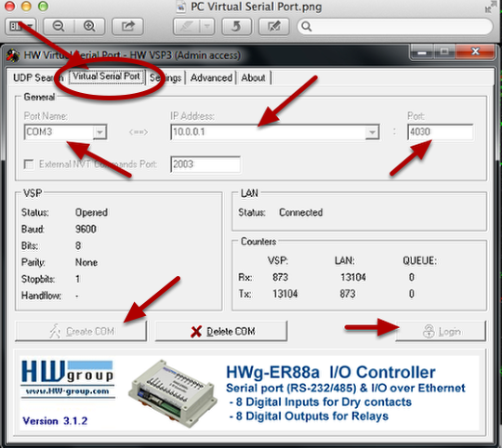Screen dimensions: 502x448
Task: Open the highlight pen options arrow
Action: (x=207, y=26)
